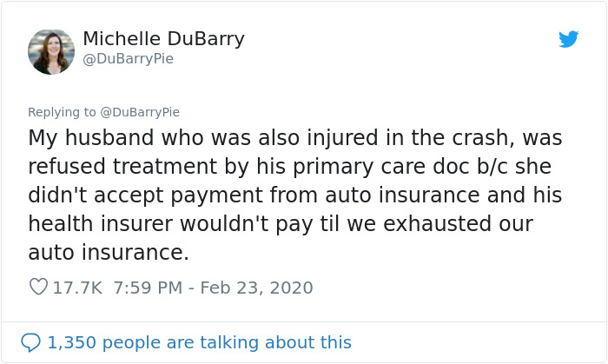The height and width of the screenshot is (364, 608).
Task: Like the tweet with the heart icon
Action: tap(38, 287)
